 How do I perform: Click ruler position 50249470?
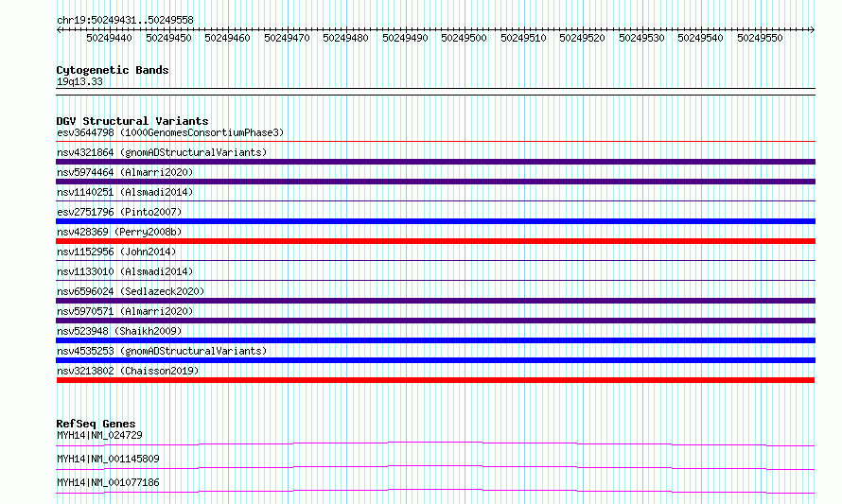287,38
